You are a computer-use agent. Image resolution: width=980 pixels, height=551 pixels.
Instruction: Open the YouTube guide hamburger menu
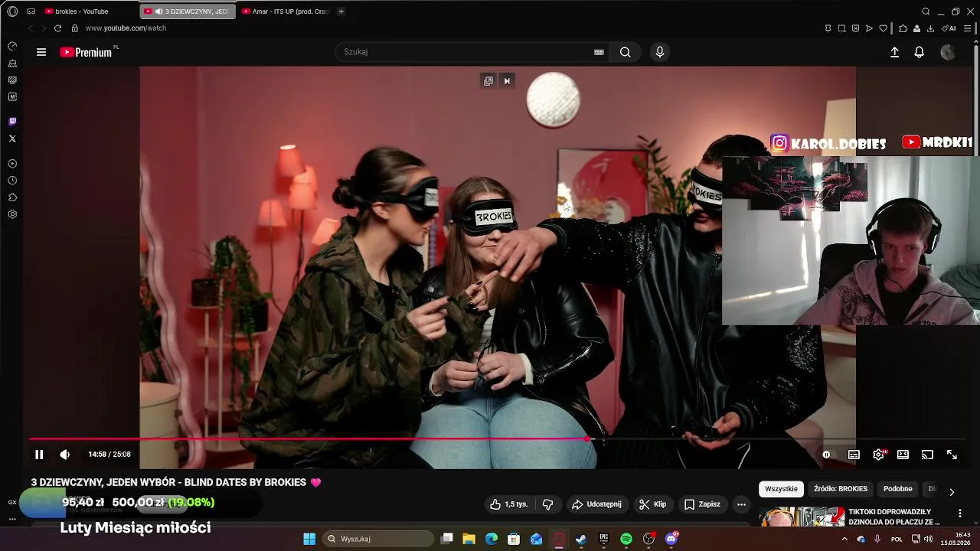point(41,52)
